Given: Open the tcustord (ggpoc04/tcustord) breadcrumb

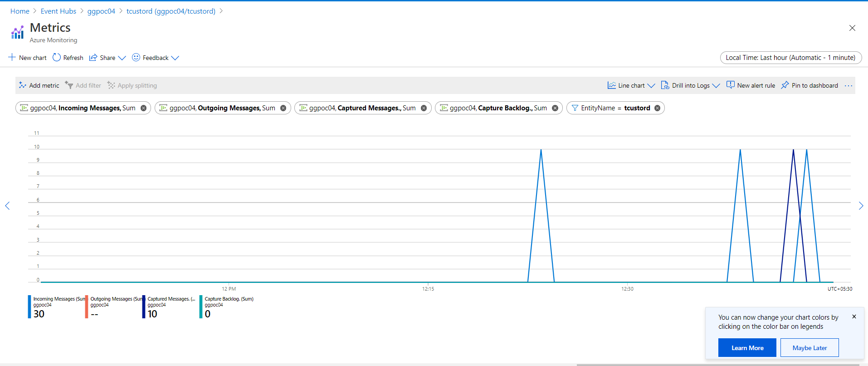Looking at the screenshot, I should [x=171, y=11].
